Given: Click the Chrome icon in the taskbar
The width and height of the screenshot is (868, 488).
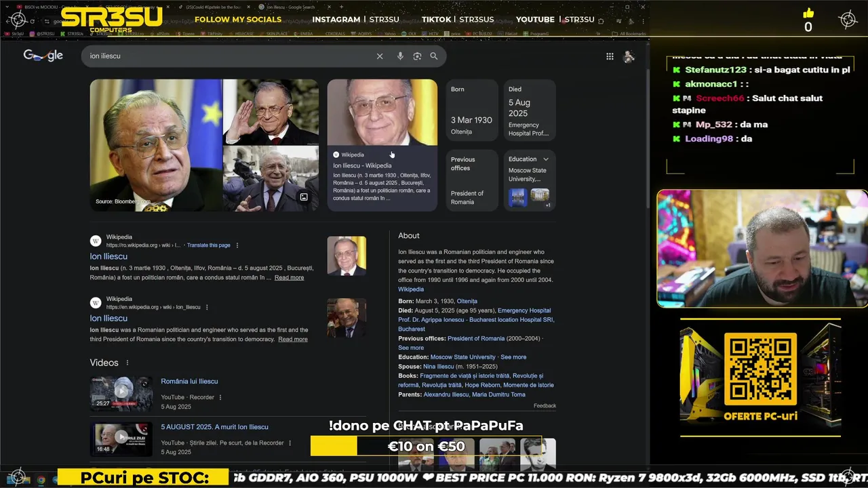Looking at the screenshot, I should coord(41,479).
